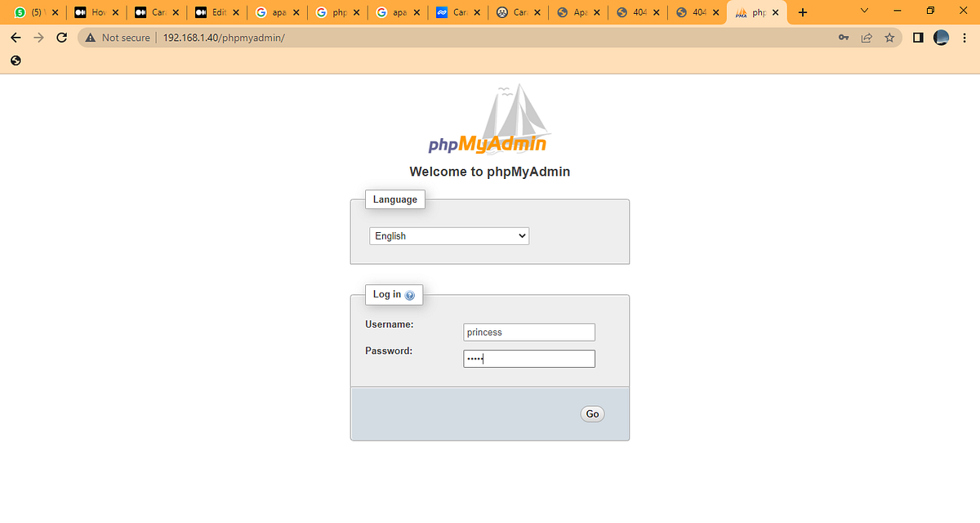This screenshot has height=523, width=980.
Task: Open the Chrome three-dot menu
Action: [x=965, y=38]
